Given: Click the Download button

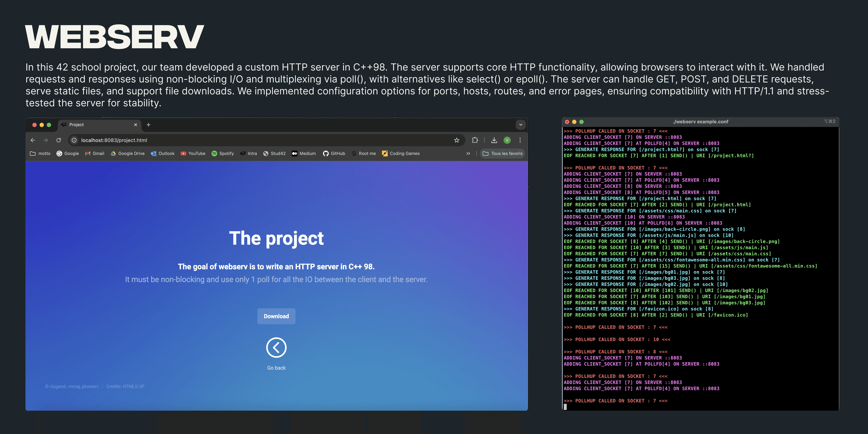Looking at the screenshot, I should (276, 316).
